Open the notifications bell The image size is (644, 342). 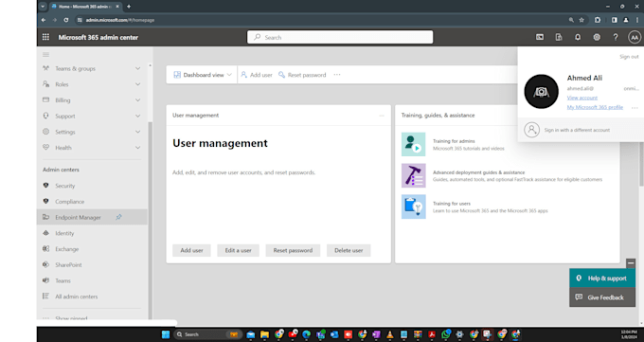pyautogui.click(x=578, y=37)
